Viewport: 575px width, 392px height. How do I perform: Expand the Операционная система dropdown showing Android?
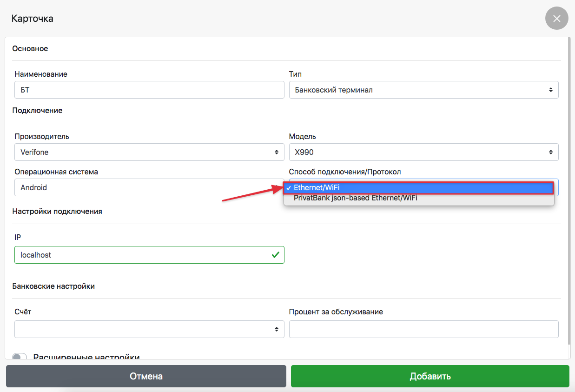(x=149, y=187)
